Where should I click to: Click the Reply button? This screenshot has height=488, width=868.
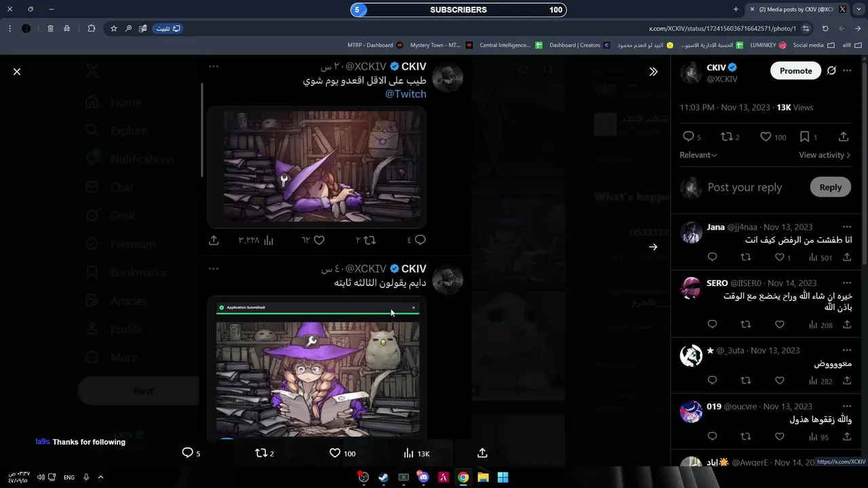[830, 187]
